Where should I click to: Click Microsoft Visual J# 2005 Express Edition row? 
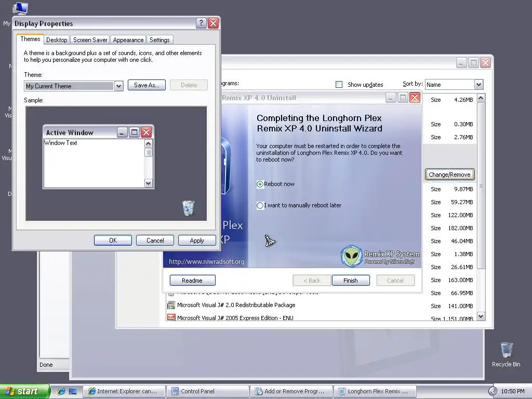click(320, 317)
